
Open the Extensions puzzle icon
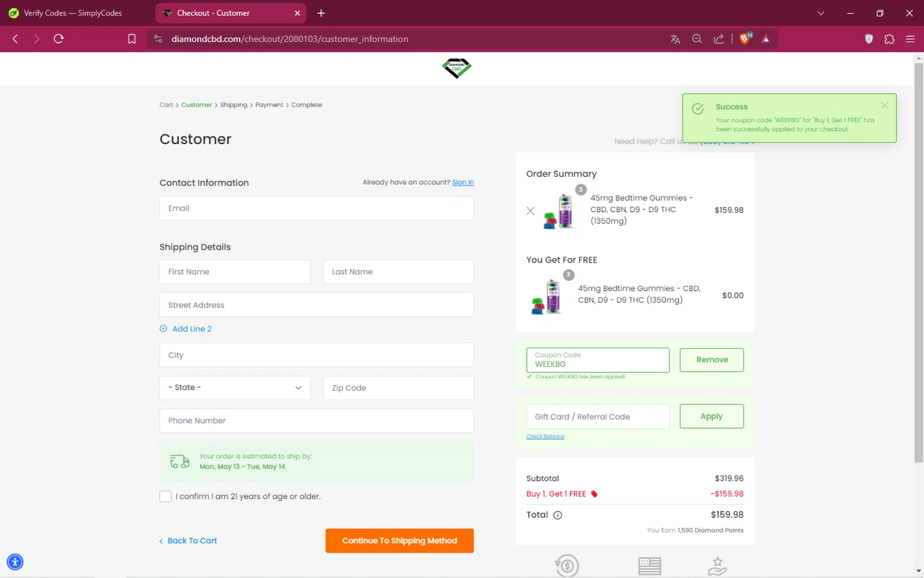click(890, 39)
